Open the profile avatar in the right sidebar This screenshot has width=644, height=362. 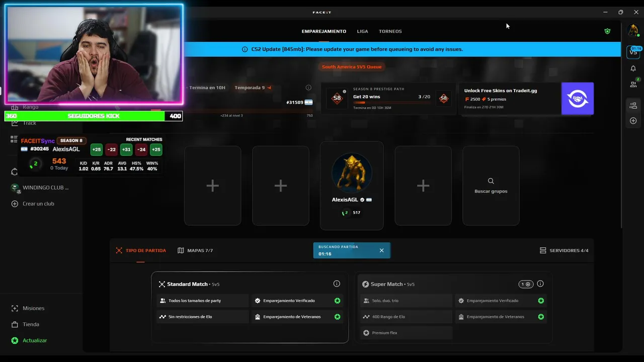(633, 31)
